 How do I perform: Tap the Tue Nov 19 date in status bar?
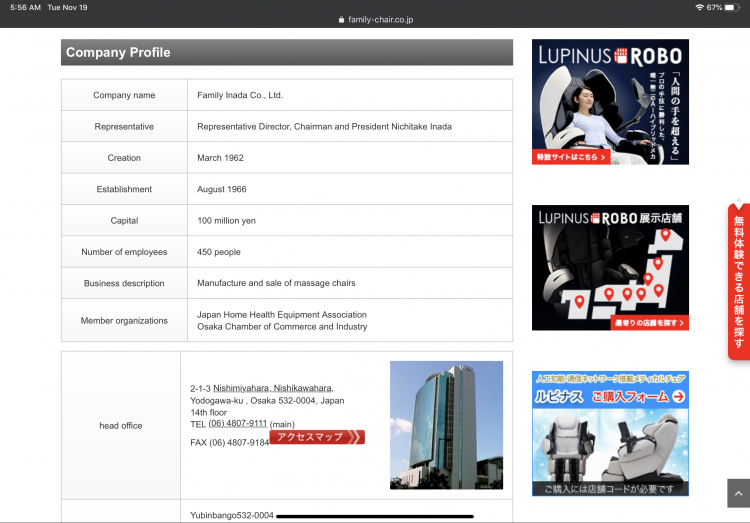pos(67,7)
